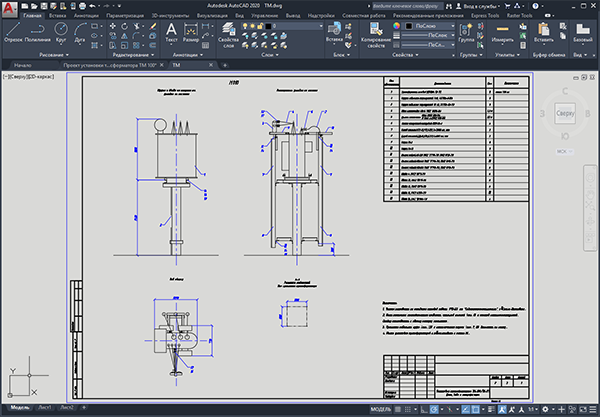Open the Аннотации ribbon tab
Screen dimensions: 600x417
coord(86,16)
